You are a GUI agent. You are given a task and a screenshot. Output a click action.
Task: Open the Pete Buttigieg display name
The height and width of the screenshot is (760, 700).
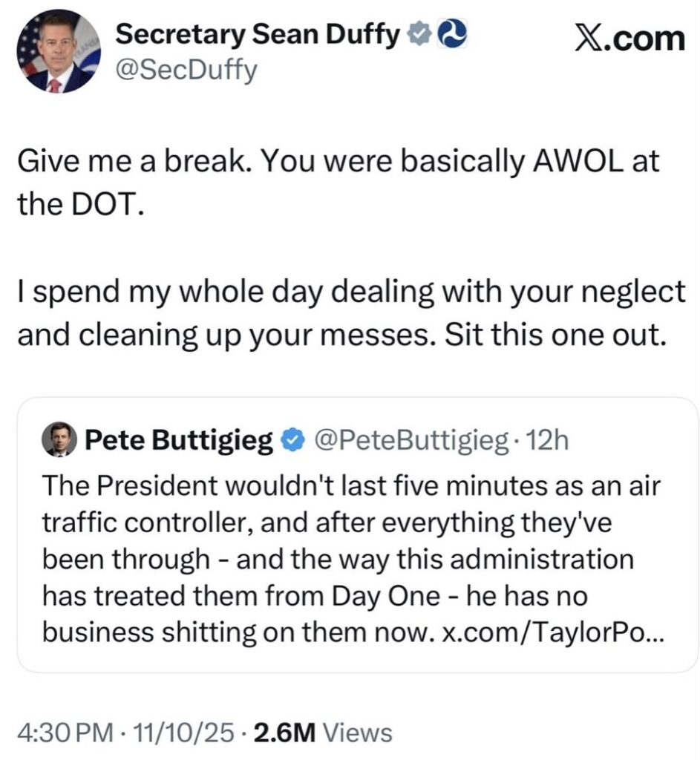[x=180, y=442]
